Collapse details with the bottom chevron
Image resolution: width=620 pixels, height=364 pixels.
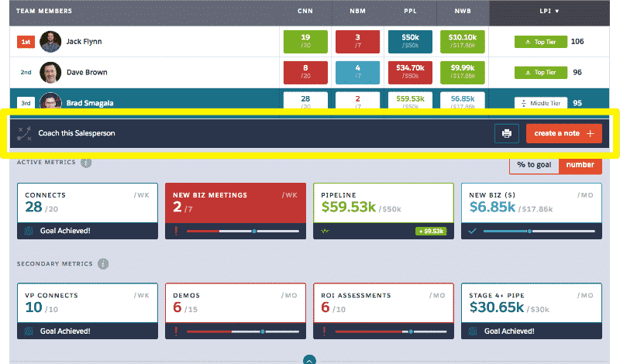point(309,360)
